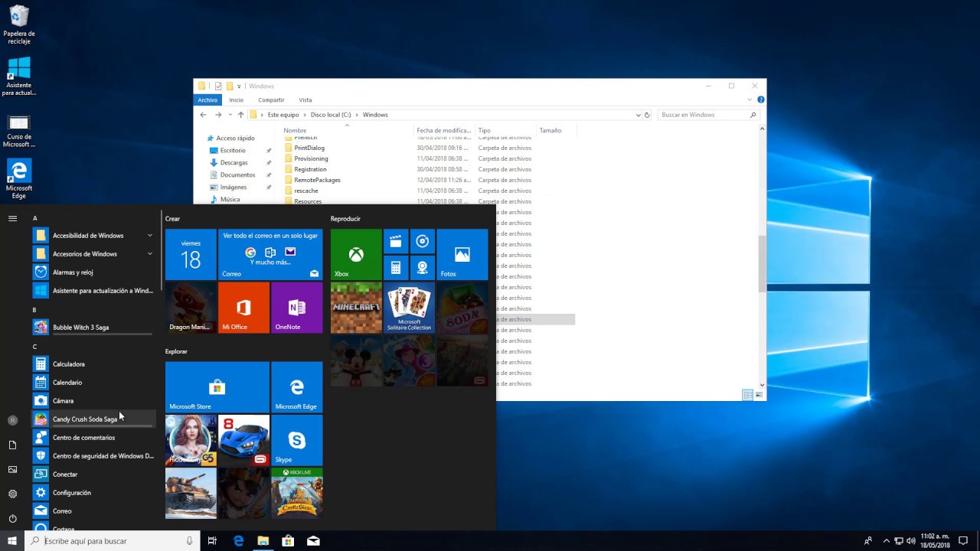Click the taskbar search field
The height and width of the screenshot is (551, 980).
(x=113, y=541)
